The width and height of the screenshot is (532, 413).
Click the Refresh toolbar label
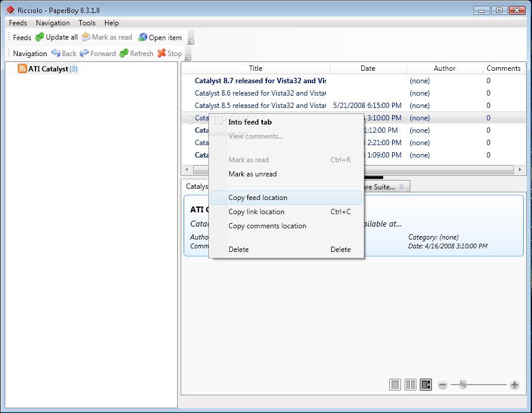pyautogui.click(x=142, y=54)
